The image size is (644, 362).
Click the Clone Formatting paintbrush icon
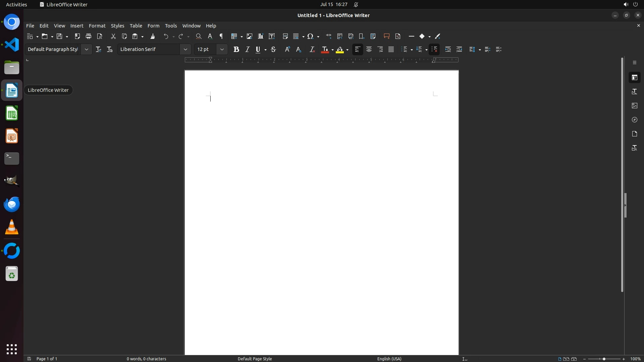[x=153, y=36]
